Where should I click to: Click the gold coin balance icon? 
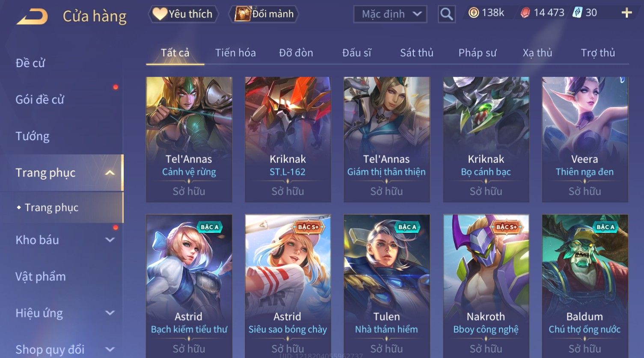[474, 13]
